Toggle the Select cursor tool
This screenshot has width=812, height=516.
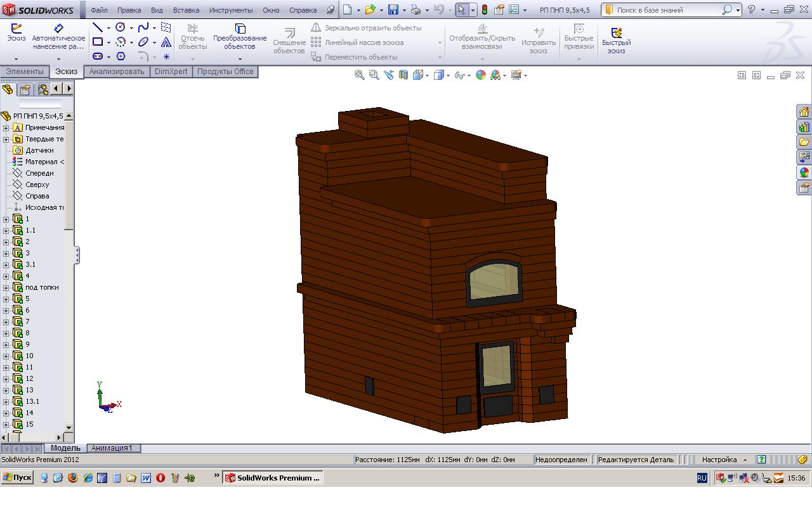pyautogui.click(x=461, y=10)
